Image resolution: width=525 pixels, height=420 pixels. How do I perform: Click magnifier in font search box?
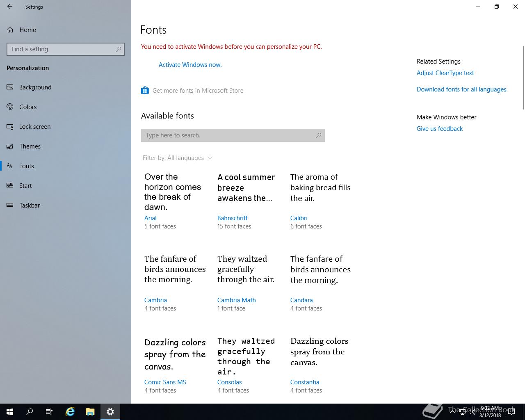click(x=319, y=135)
